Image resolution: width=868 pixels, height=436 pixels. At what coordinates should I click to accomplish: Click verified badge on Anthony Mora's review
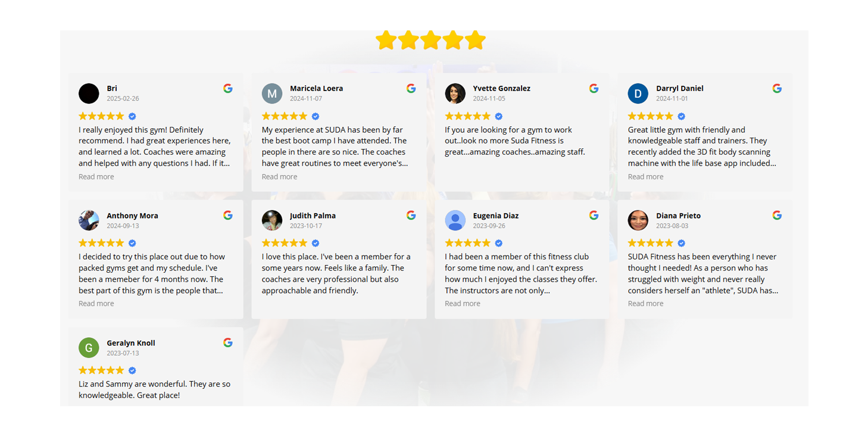pyautogui.click(x=132, y=243)
